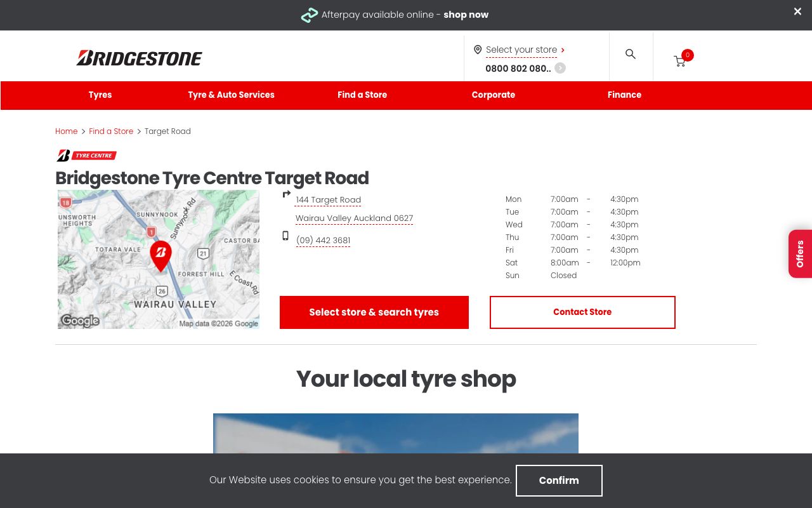Screen dimensions: 812x508
Task: Click Your local tyre shop heading
Action: tap(406, 379)
